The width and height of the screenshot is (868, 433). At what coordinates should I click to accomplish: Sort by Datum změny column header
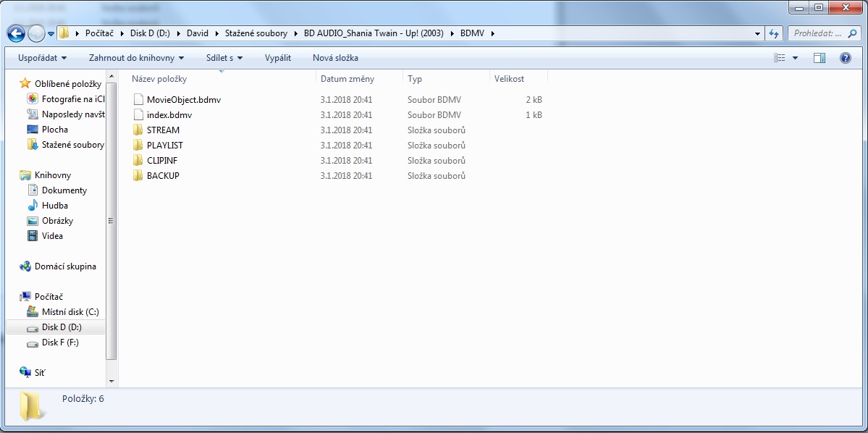pyautogui.click(x=347, y=78)
